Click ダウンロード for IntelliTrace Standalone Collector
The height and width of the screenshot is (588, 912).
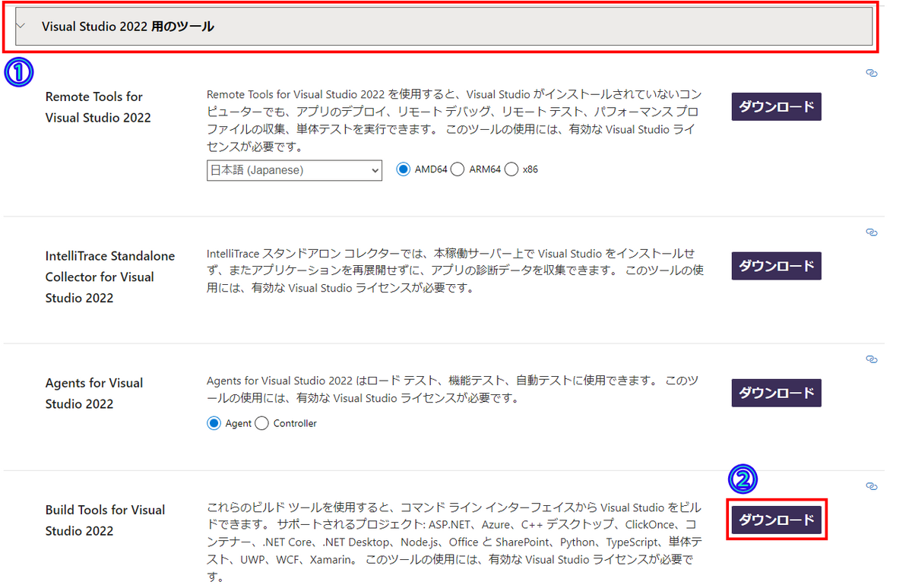click(776, 265)
